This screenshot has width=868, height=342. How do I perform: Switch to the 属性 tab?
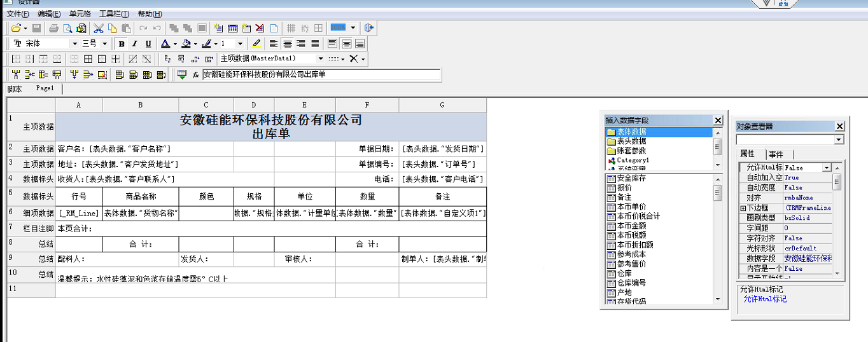747,154
